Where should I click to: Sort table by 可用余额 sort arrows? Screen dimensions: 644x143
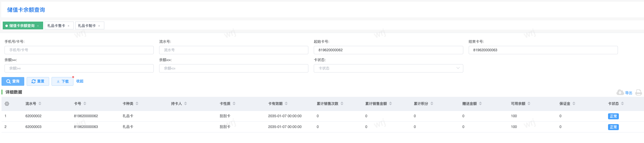[x=529, y=104]
